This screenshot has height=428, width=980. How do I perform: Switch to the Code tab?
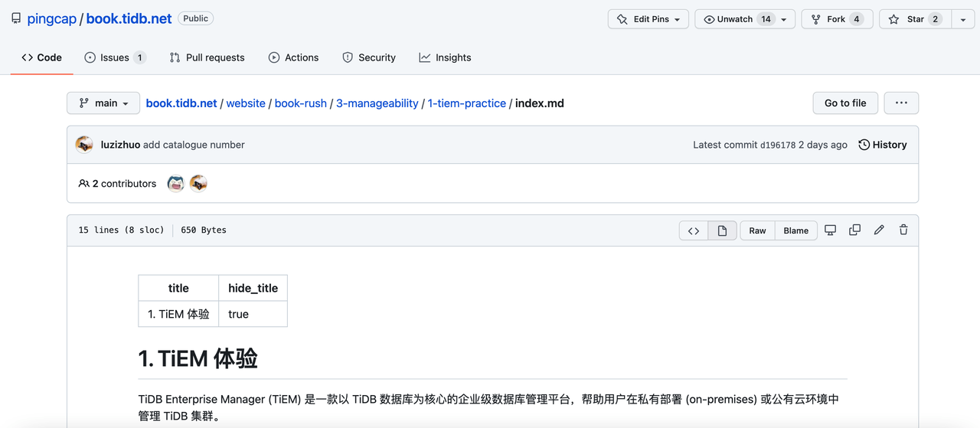click(x=42, y=57)
